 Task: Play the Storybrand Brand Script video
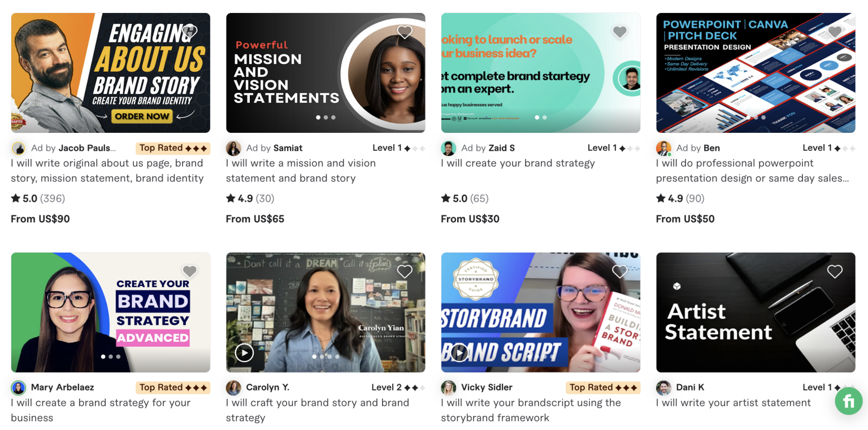(459, 353)
